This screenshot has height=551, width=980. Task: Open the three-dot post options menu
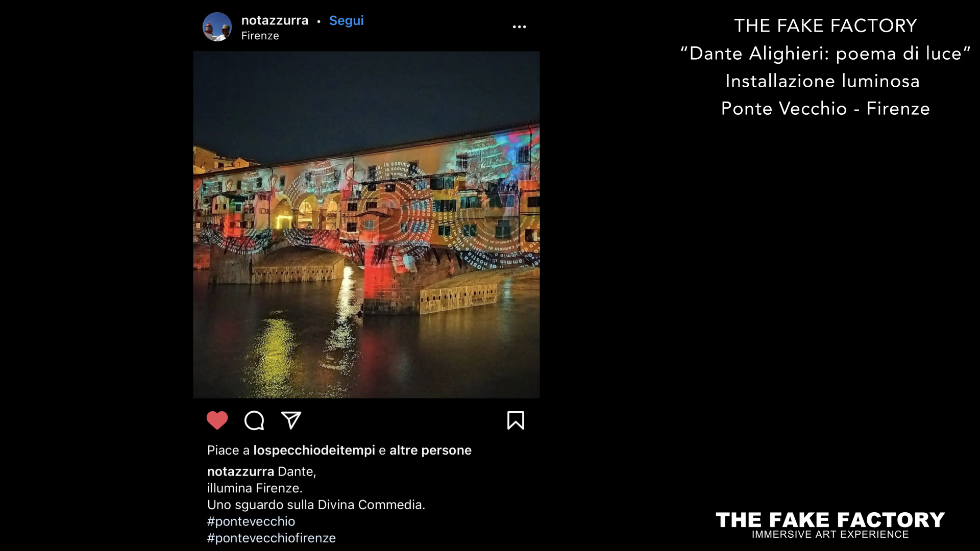(x=519, y=27)
